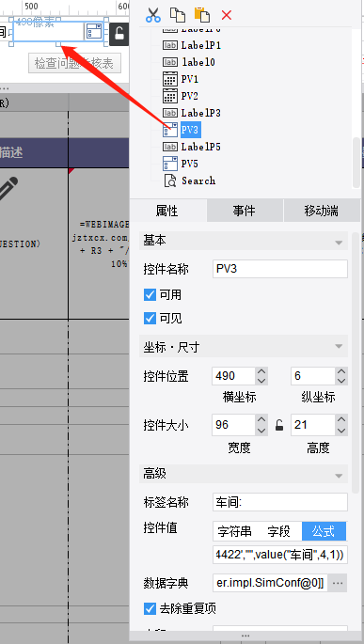Select the 公式 control value option
Screen dimensions: 364x644
click(x=324, y=531)
